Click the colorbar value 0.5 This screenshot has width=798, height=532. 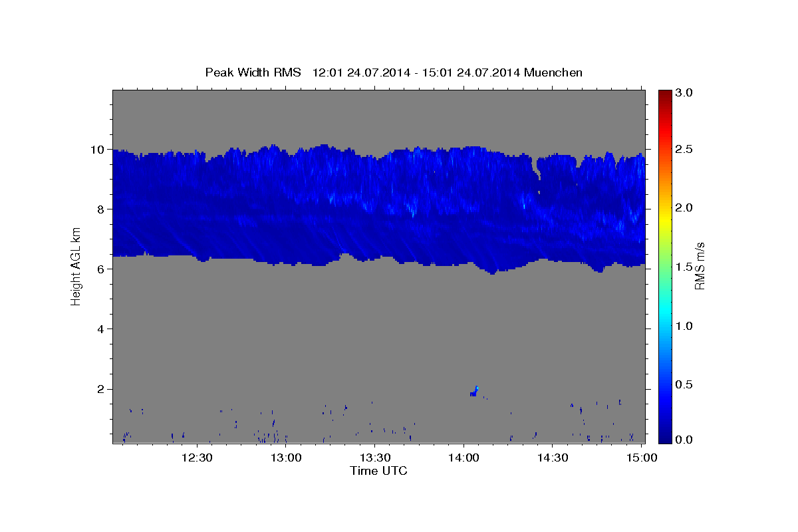685,384
